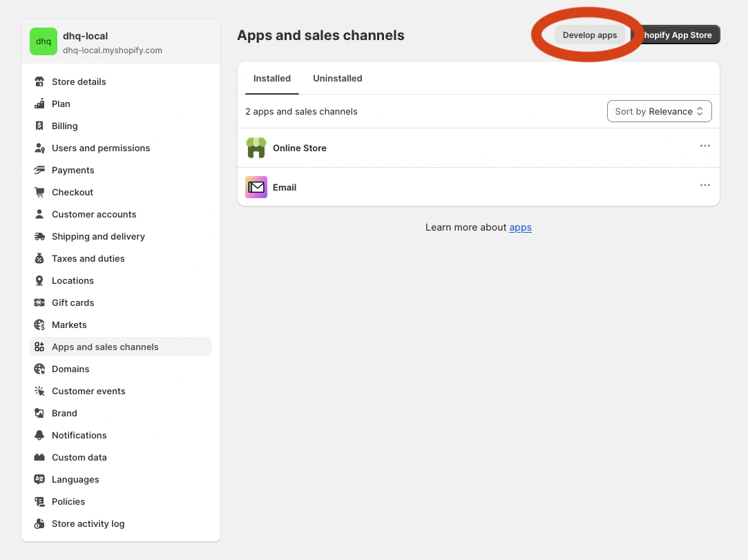Switch to the Uninstalled tab
748x560 pixels.
tap(337, 78)
